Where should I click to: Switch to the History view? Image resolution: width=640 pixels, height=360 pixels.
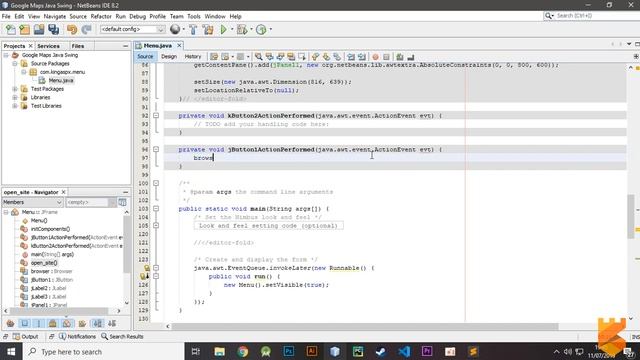193,57
